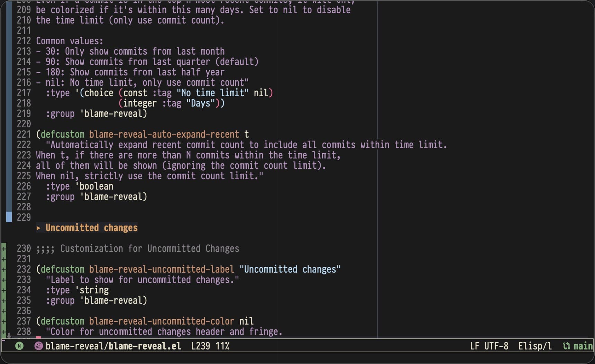The height and width of the screenshot is (364, 595).
Task: Click line number 221 in the gutter
Action: pos(24,134)
